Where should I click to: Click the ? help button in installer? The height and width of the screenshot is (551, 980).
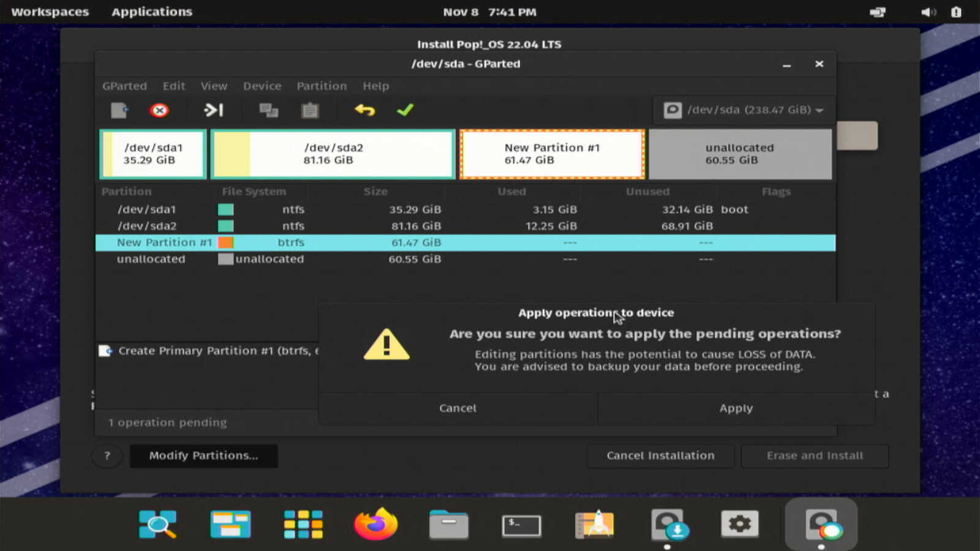pyautogui.click(x=107, y=455)
